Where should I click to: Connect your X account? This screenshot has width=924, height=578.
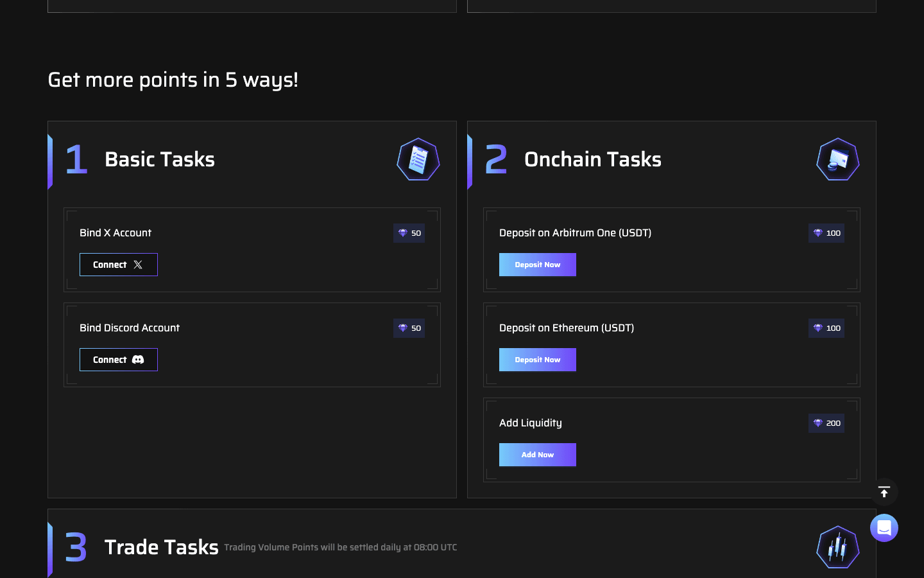click(x=119, y=265)
